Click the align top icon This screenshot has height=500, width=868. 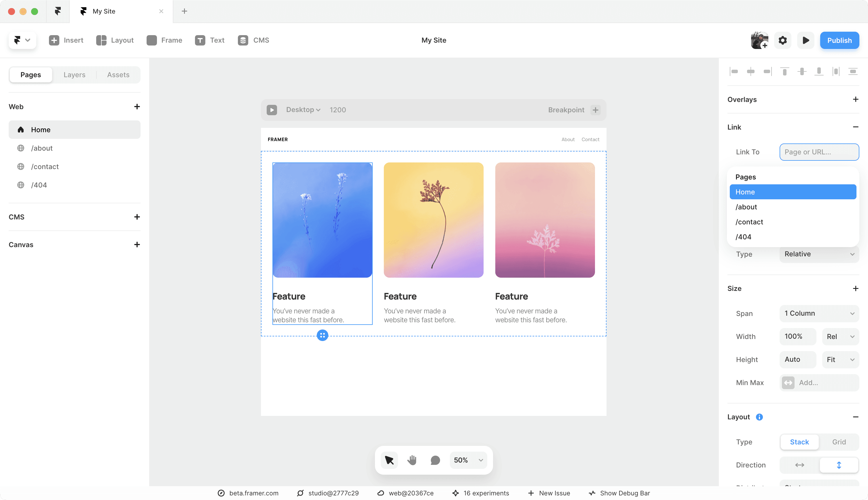click(784, 71)
